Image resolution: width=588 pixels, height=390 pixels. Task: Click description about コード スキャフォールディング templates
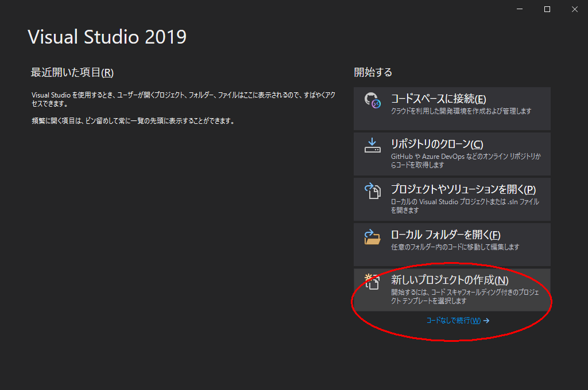(465, 297)
